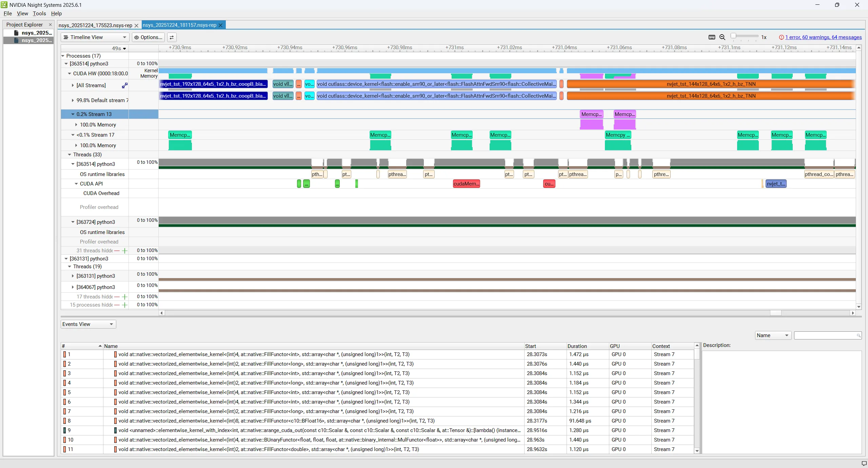Click the timeline zoom slider handle
Viewport: 868px width, 468px height.
pos(733,36)
